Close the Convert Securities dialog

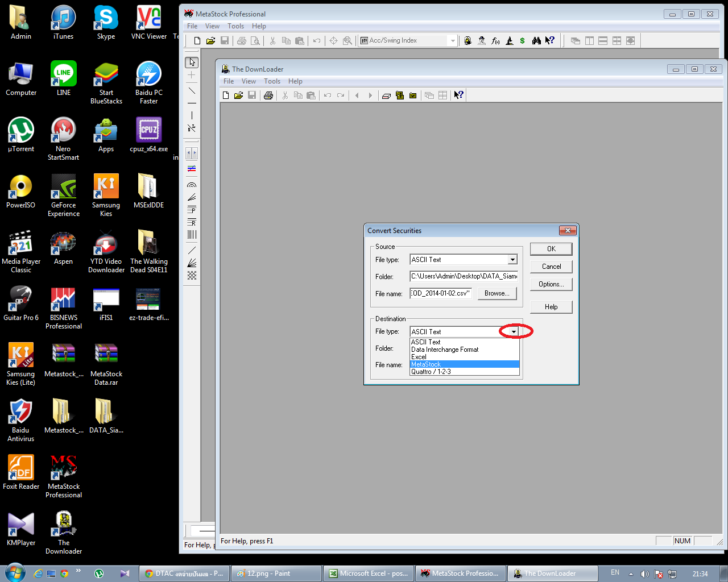point(568,230)
